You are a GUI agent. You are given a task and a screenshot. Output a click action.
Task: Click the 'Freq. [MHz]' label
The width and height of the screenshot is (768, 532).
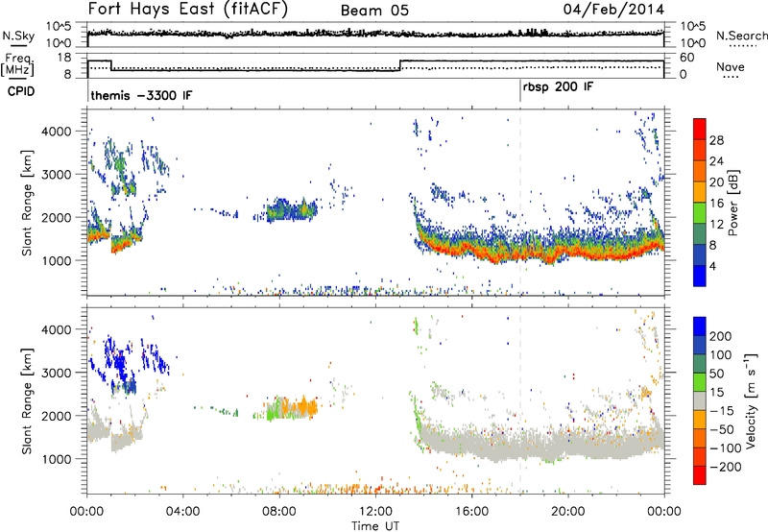click(17, 64)
